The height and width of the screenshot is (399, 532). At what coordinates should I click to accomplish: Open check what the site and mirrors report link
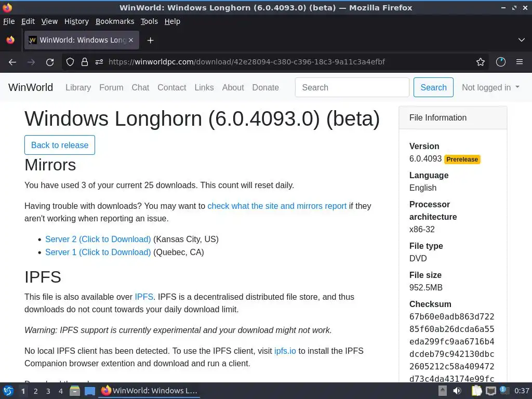[x=277, y=206]
